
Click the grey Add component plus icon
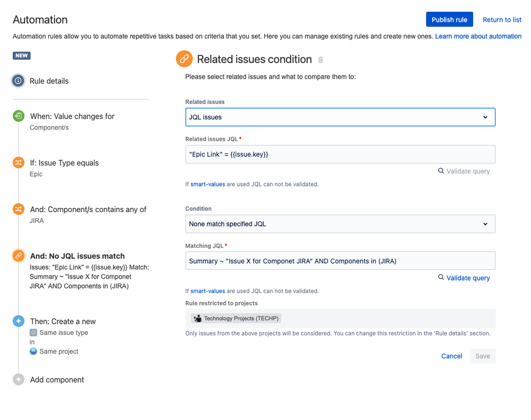pyautogui.click(x=19, y=380)
